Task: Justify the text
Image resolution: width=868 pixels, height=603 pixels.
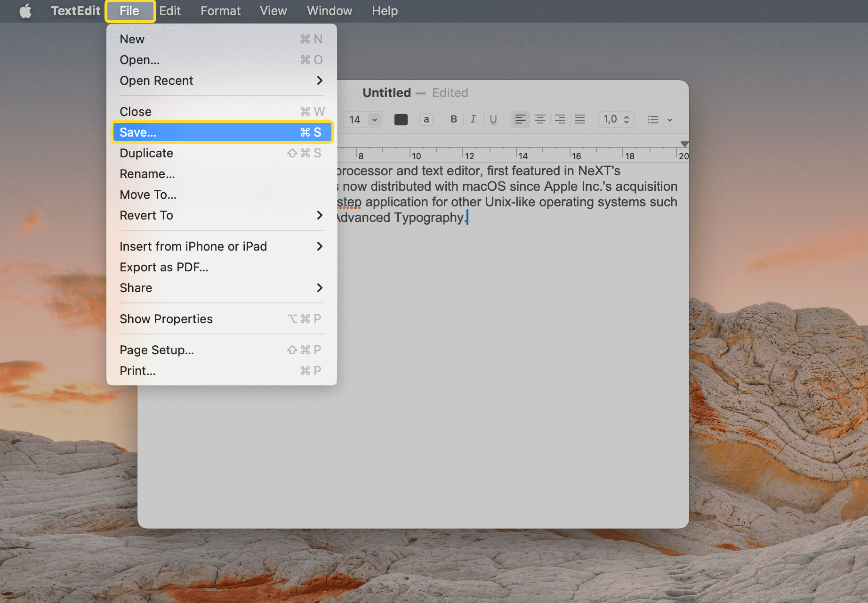Action: point(580,119)
